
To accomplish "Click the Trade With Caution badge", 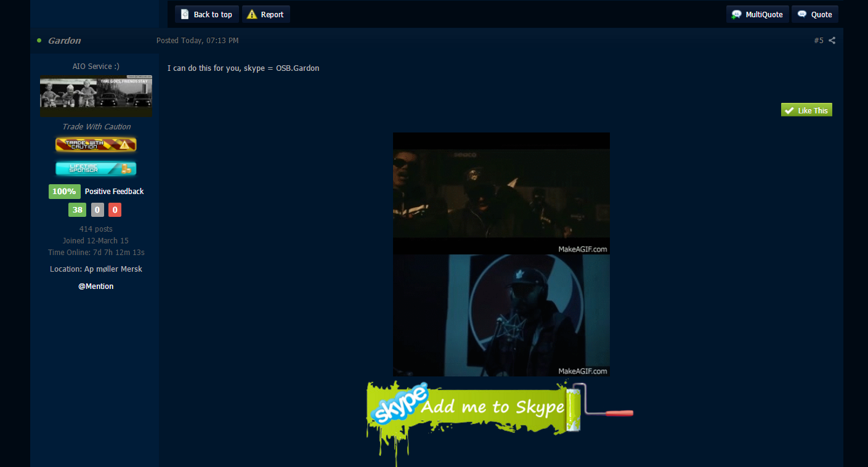I will tap(96, 145).
